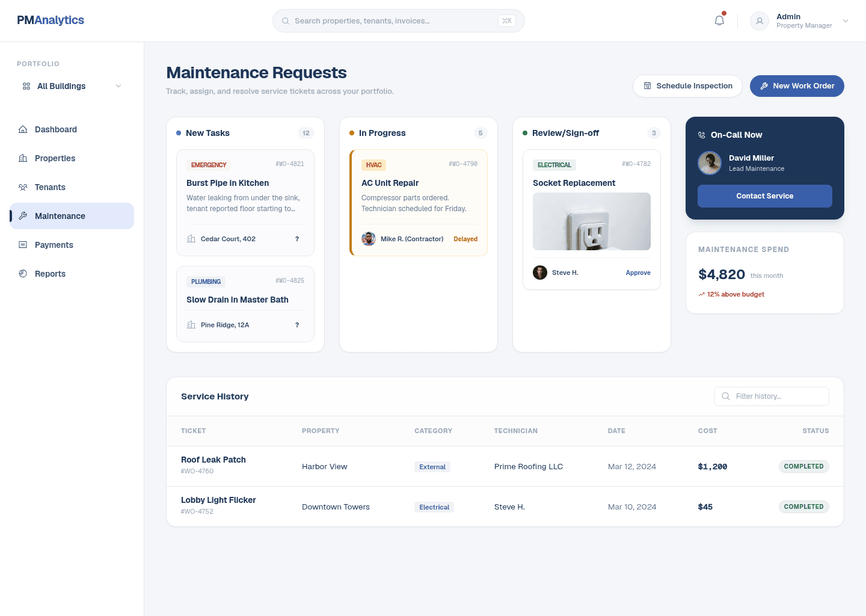The width and height of the screenshot is (866, 616).
Task: Click the search magnifier icon in top bar
Action: (x=286, y=21)
